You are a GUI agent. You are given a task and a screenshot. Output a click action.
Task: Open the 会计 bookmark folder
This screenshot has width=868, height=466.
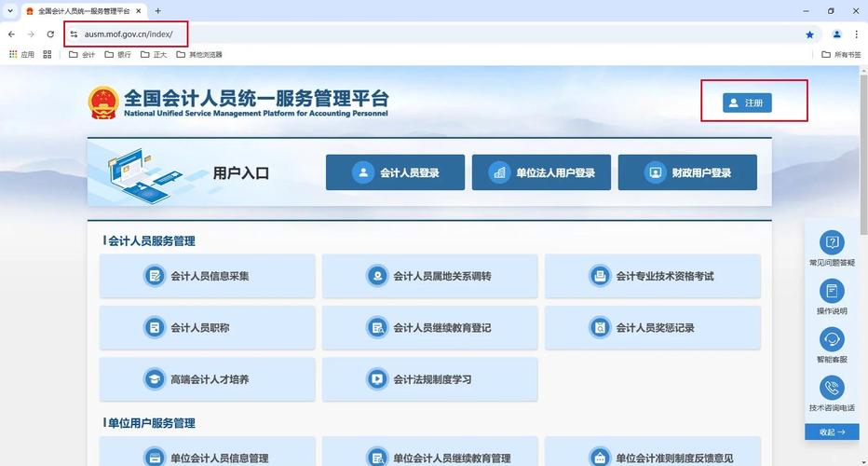point(81,54)
